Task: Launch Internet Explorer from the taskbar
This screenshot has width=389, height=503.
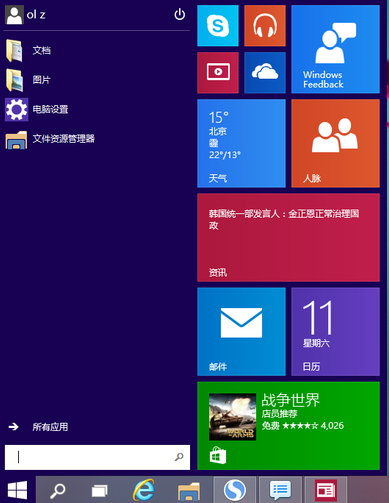Action: tap(144, 490)
